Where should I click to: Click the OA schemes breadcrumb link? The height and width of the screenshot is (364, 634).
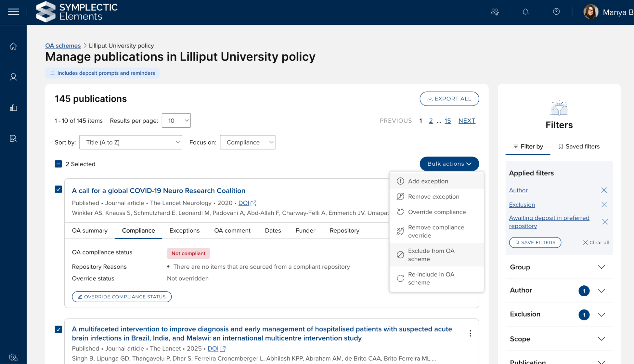(63, 46)
